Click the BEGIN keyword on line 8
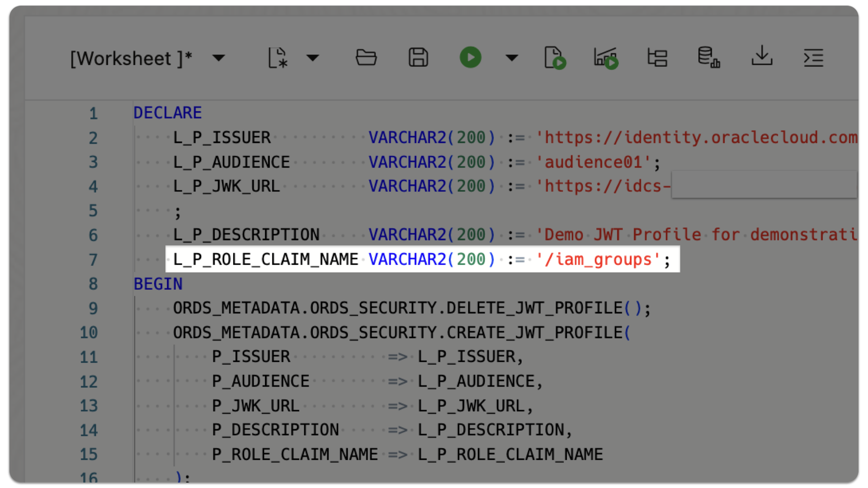Image resolution: width=868 pixels, height=488 pixels. 158,283
